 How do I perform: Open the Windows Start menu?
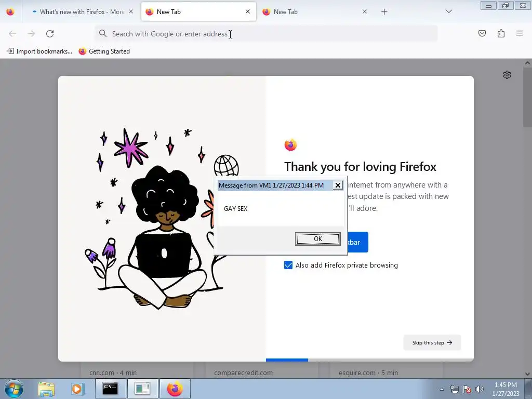(x=14, y=389)
